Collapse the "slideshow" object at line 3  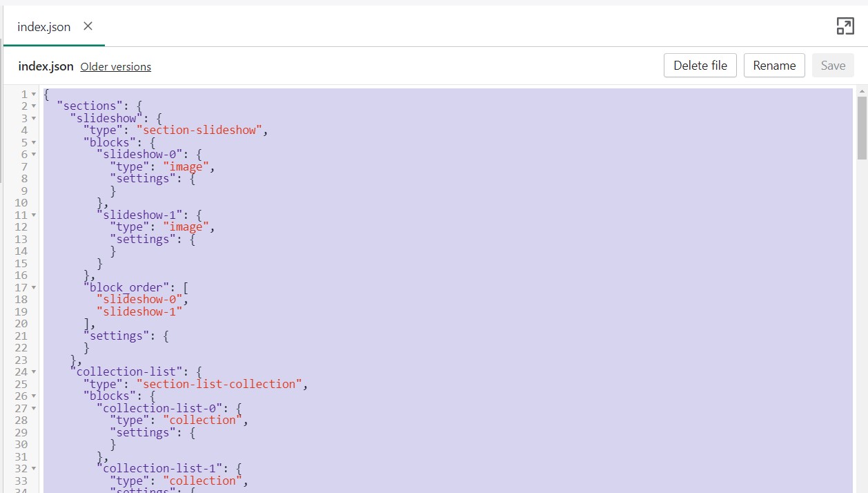coord(34,119)
